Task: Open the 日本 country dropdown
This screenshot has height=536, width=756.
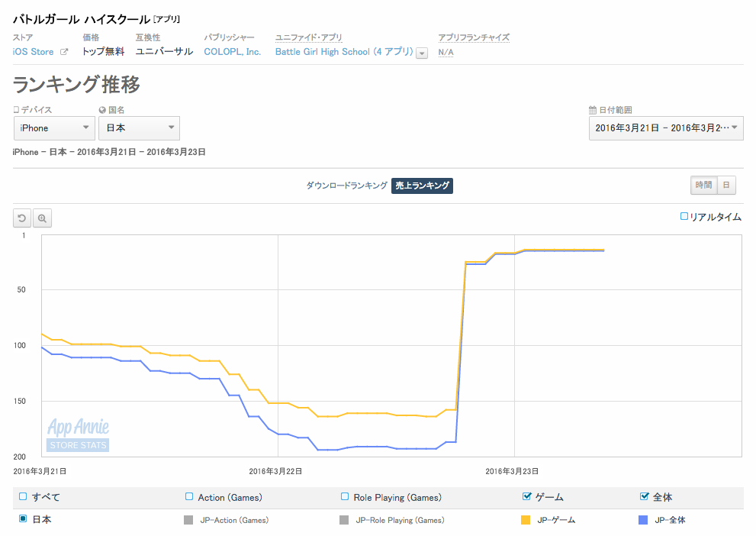Action: (x=140, y=128)
